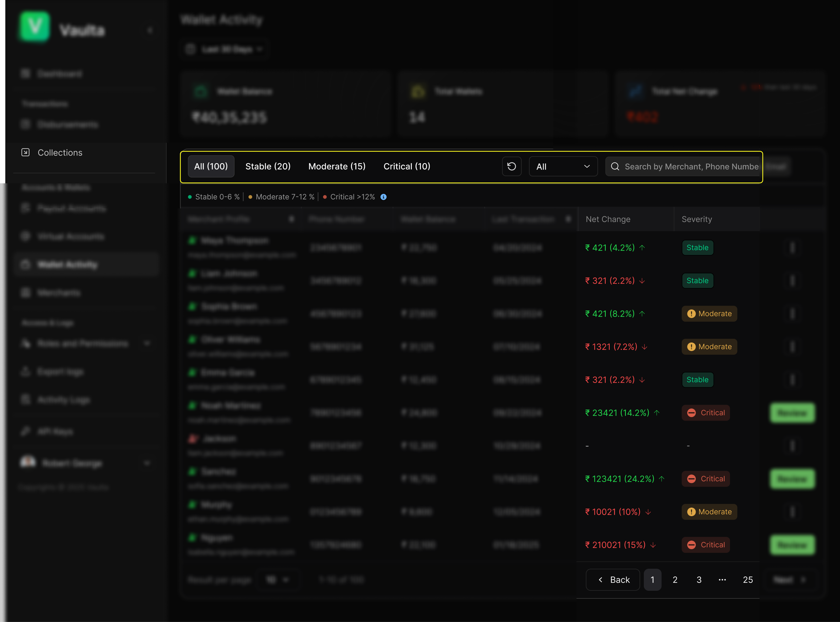Screen dimensions: 840x622
Task: Go to page 2 in pagination
Action: tap(675, 580)
